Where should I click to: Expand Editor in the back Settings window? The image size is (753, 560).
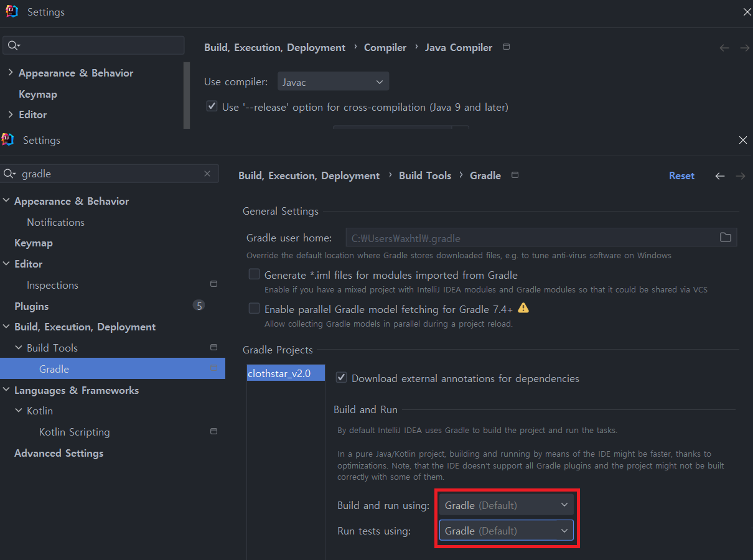coord(11,114)
